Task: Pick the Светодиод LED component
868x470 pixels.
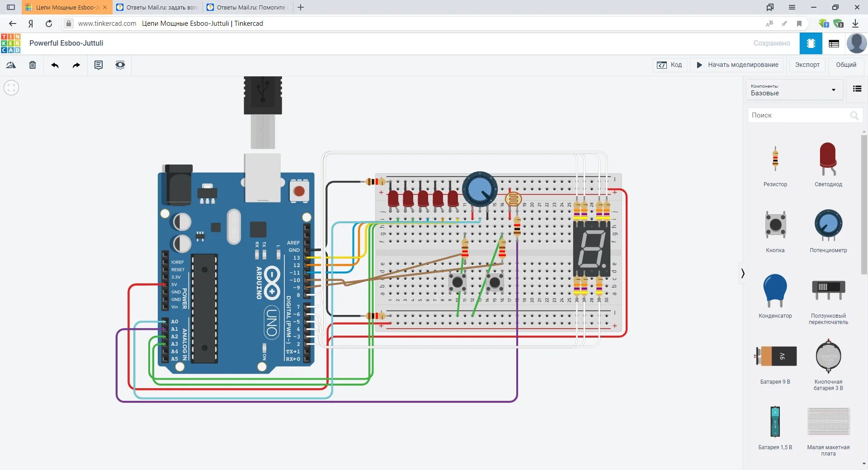Action: click(x=828, y=164)
